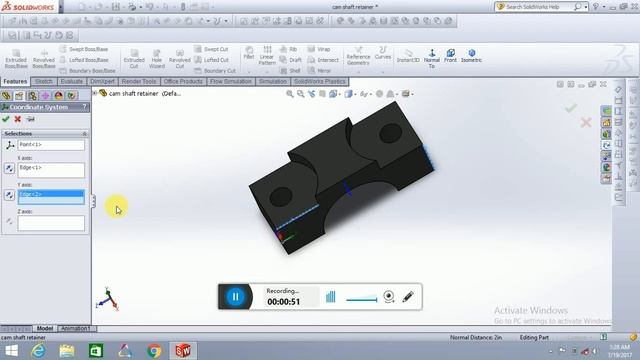This screenshot has height=360, width=640.
Task: Reverse the Z axis direction
Action: pyautogui.click(x=9, y=222)
